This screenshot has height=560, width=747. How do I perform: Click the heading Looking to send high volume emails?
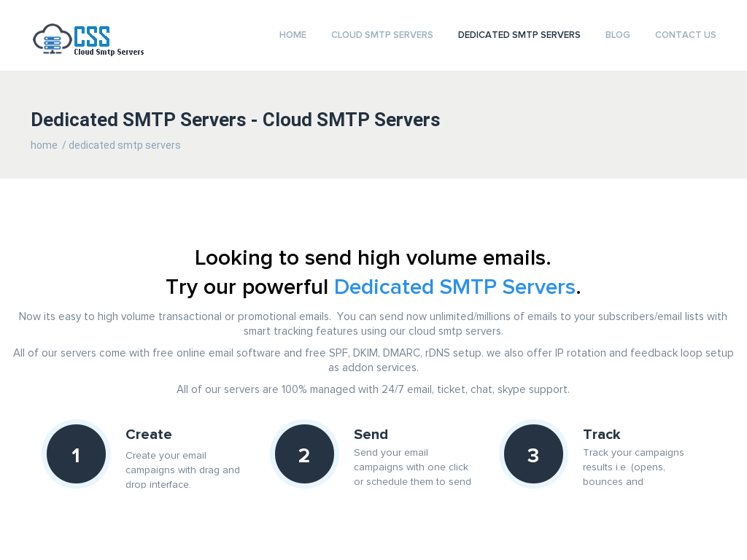(373, 258)
